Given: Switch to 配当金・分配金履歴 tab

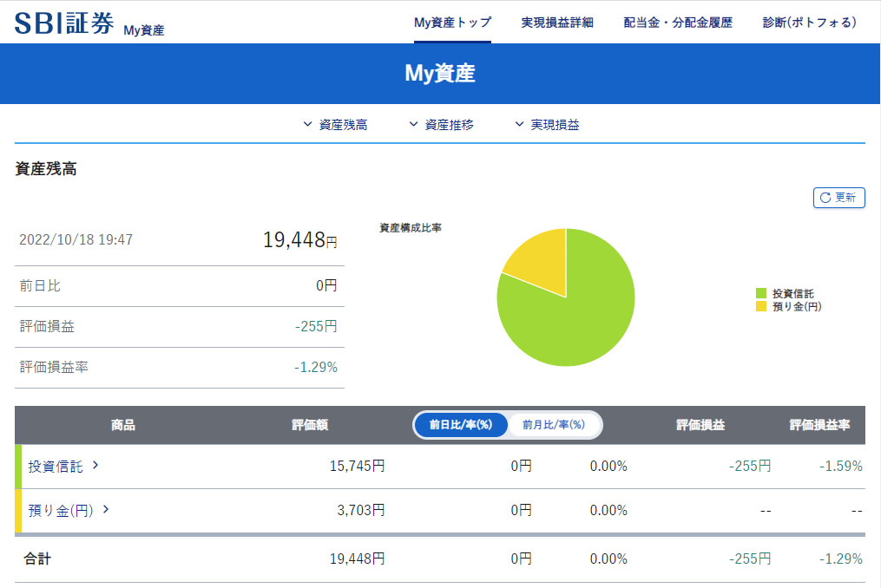Looking at the screenshot, I should coord(678,23).
